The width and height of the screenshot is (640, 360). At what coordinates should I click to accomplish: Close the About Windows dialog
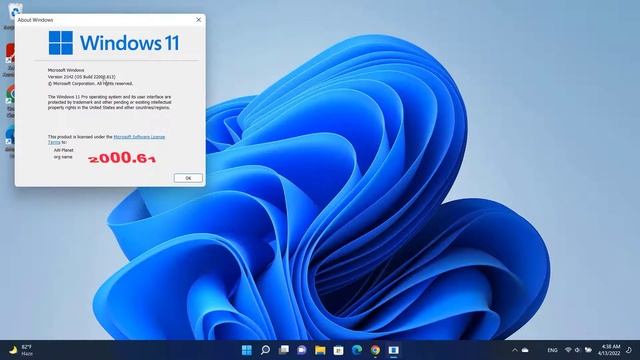click(198, 20)
